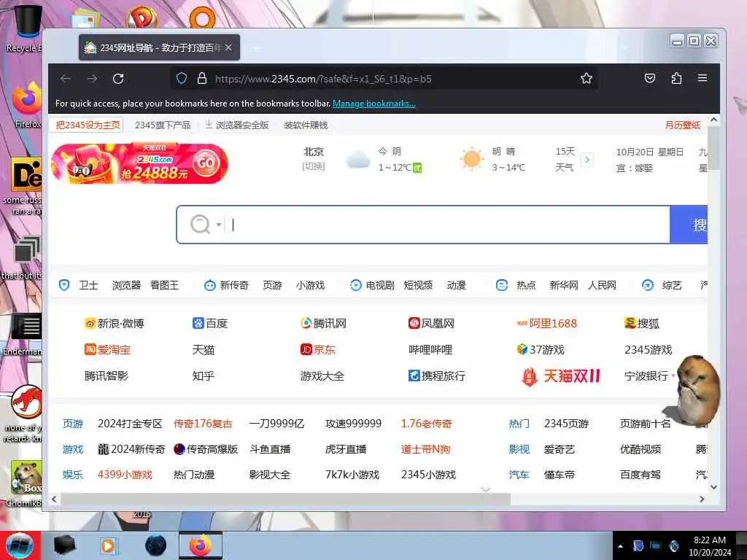Viewport: 747px width, 560px height.
Task: Open 浏览器 link in category bar
Action: pyautogui.click(x=126, y=285)
